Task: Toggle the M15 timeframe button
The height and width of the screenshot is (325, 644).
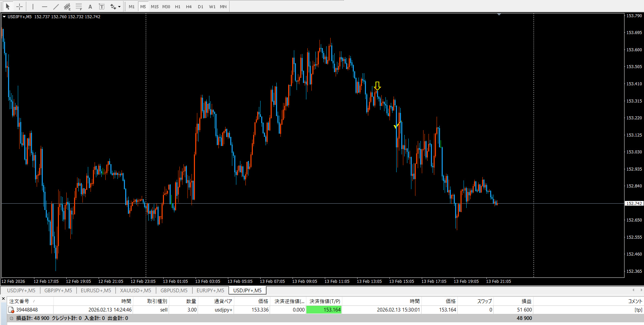Action: point(155,6)
